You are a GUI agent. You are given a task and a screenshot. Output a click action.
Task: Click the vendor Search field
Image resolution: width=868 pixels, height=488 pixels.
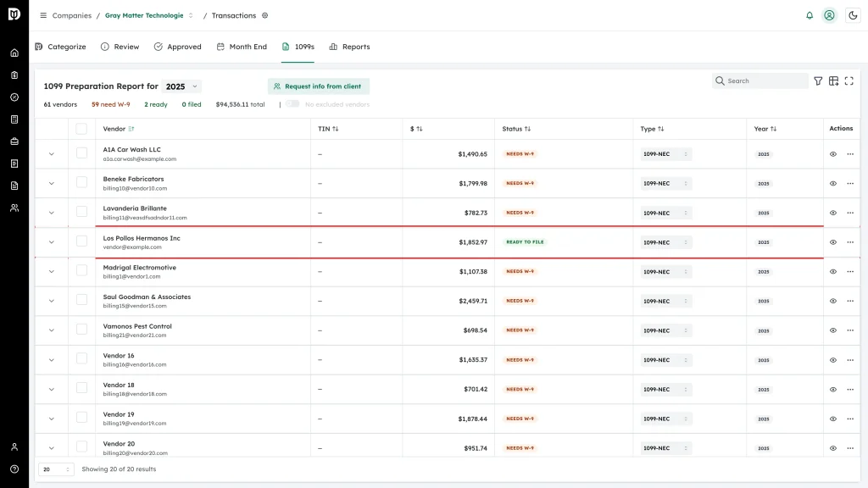click(760, 80)
